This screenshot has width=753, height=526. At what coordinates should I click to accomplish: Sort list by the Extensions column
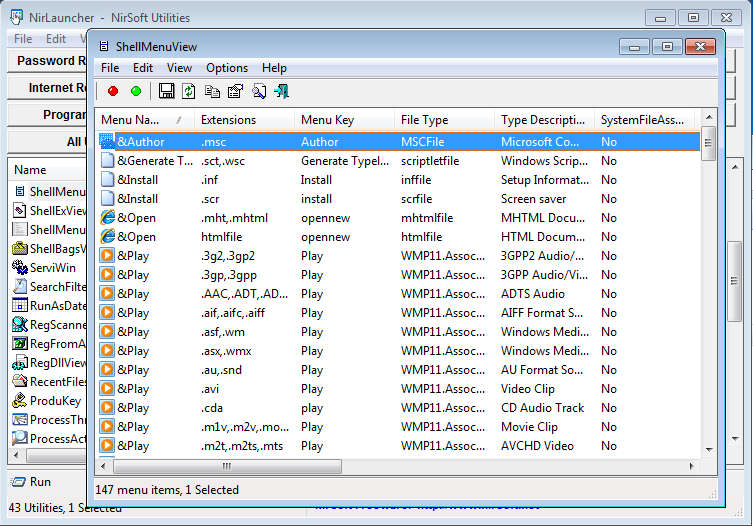(x=228, y=120)
